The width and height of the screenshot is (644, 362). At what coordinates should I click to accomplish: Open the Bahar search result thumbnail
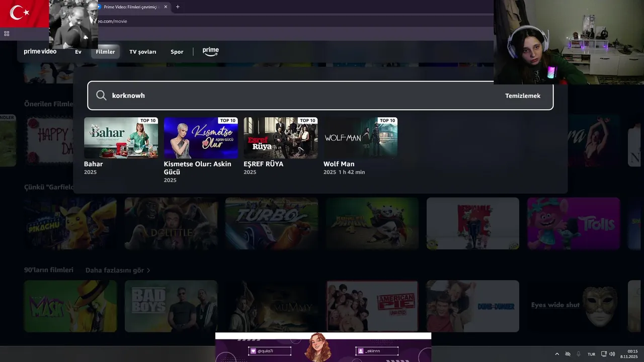(x=121, y=138)
